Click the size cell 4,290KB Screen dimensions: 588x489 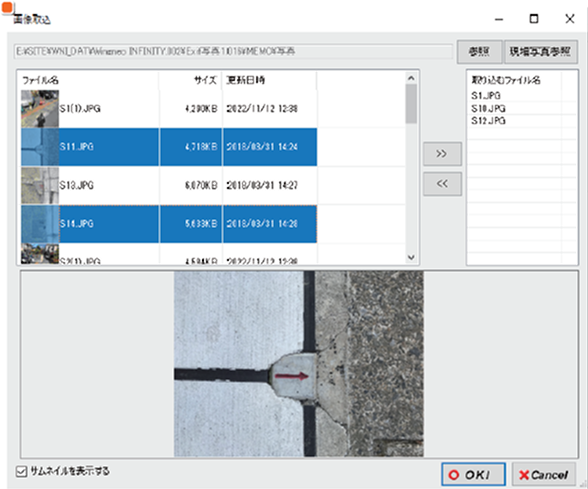point(201,109)
